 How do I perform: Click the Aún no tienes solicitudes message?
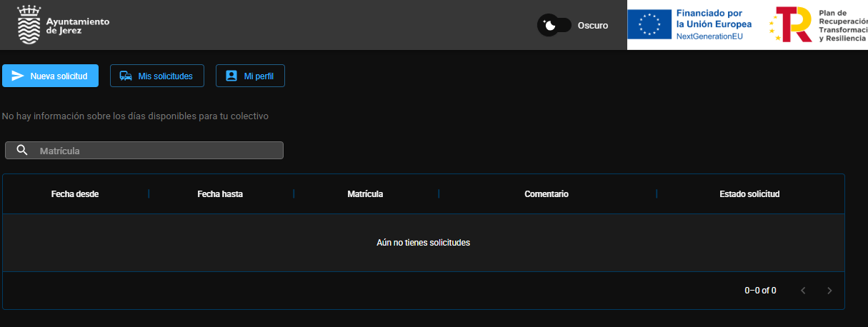pyautogui.click(x=423, y=243)
